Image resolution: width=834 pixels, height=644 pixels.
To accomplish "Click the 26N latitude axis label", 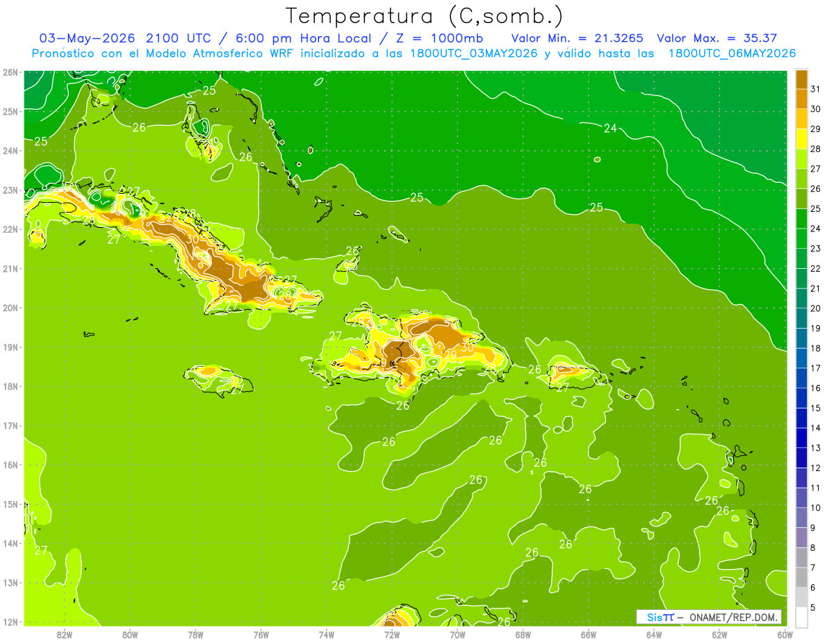I will (10, 72).
